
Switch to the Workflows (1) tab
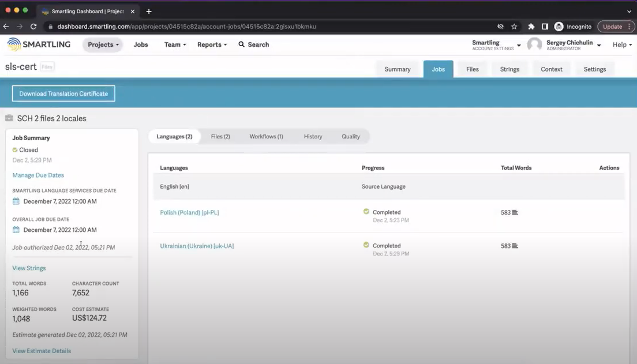tap(266, 137)
